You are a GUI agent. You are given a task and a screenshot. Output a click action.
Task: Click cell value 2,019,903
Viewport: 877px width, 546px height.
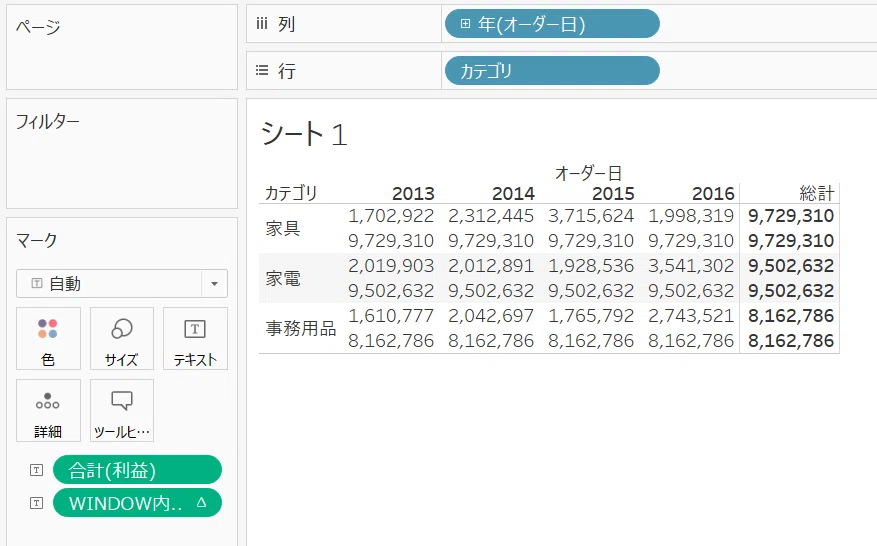pos(391,266)
